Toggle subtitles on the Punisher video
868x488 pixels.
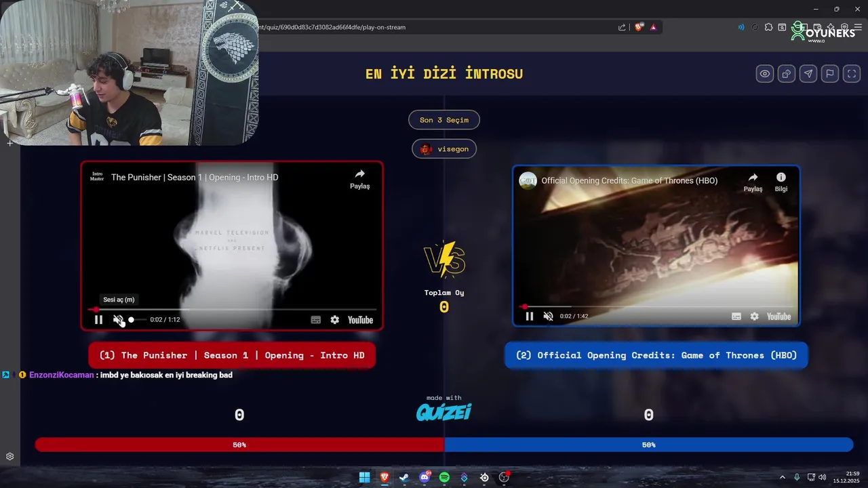click(316, 320)
